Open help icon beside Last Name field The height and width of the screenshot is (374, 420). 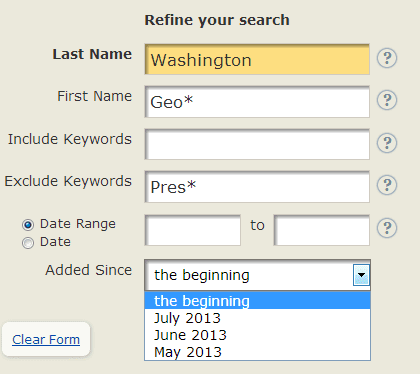(387, 58)
